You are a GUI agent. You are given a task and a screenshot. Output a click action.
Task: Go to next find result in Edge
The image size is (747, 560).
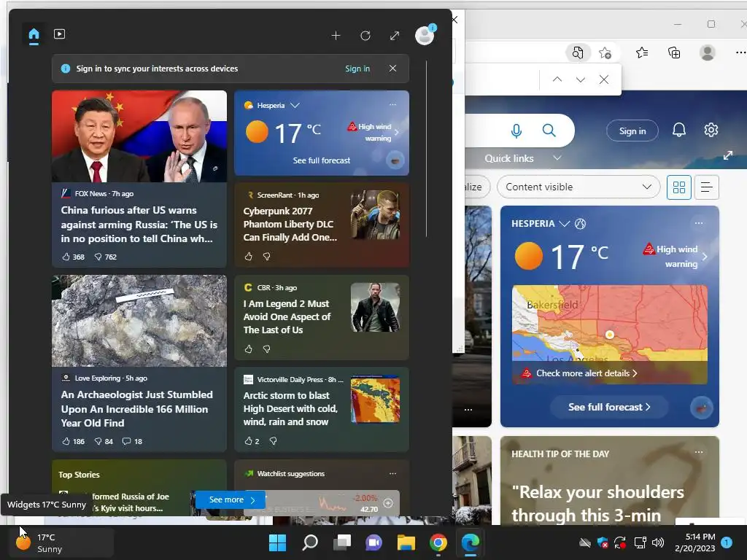point(580,79)
